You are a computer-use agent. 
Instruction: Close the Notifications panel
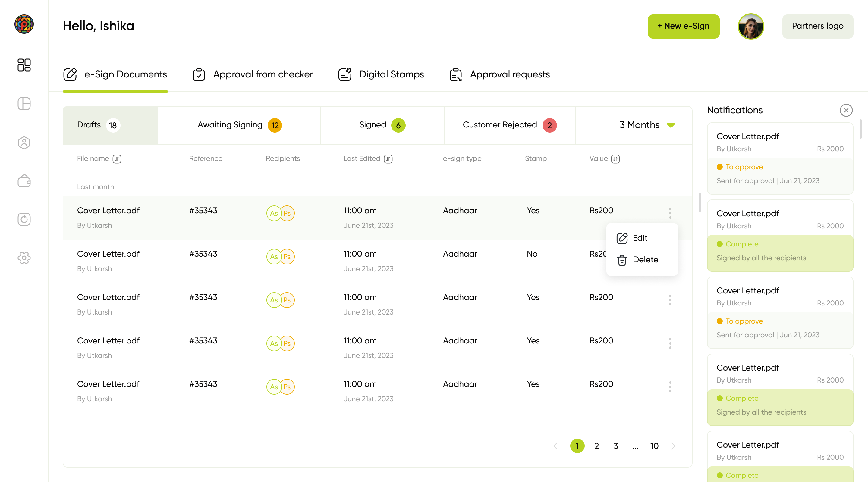click(846, 110)
